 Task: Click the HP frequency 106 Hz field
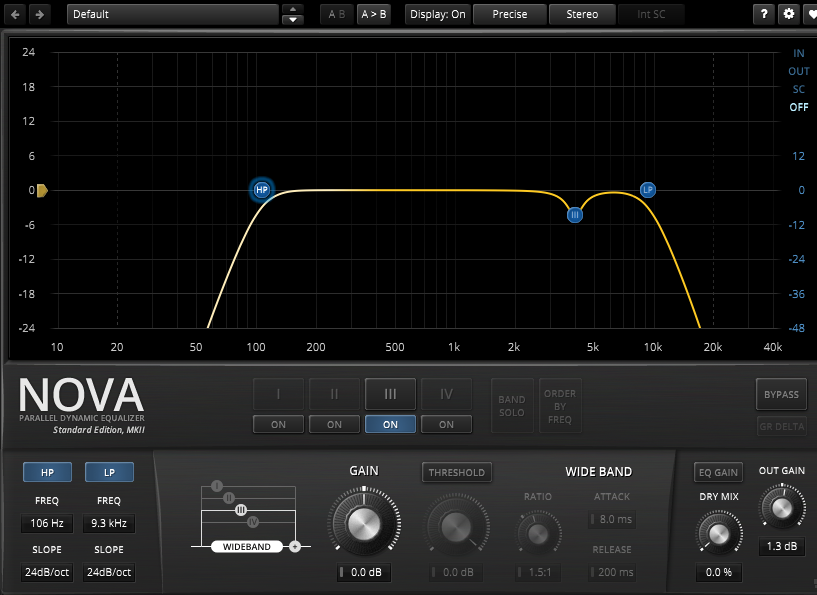(47, 523)
